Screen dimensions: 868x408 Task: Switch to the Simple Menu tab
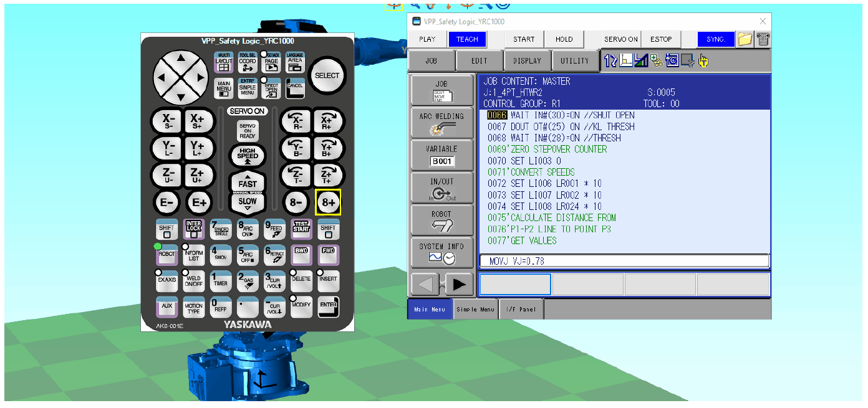coord(475,309)
